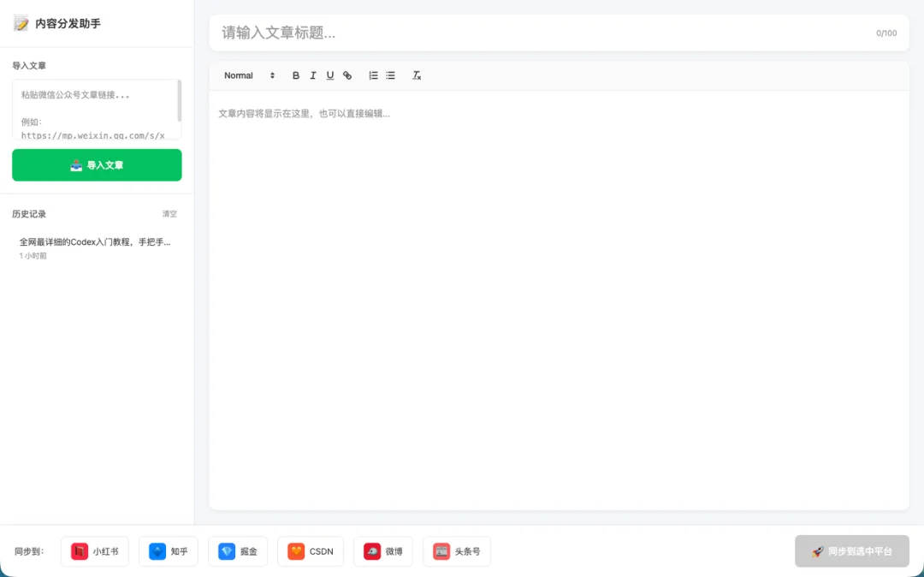Image resolution: width=924 pixels, height=577 pixels.
Task: Open the Codex 入门教程 history entry
Action: pyautogui.click(x=94, y=242)
